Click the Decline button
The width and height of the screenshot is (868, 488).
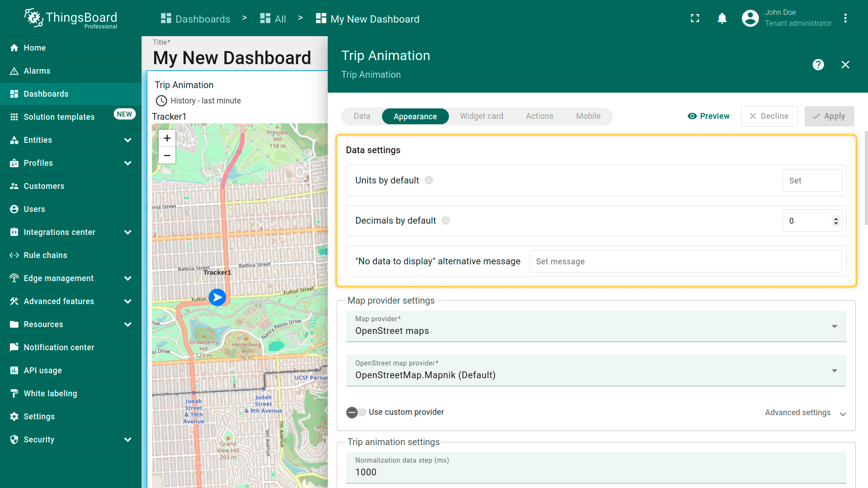769,116
